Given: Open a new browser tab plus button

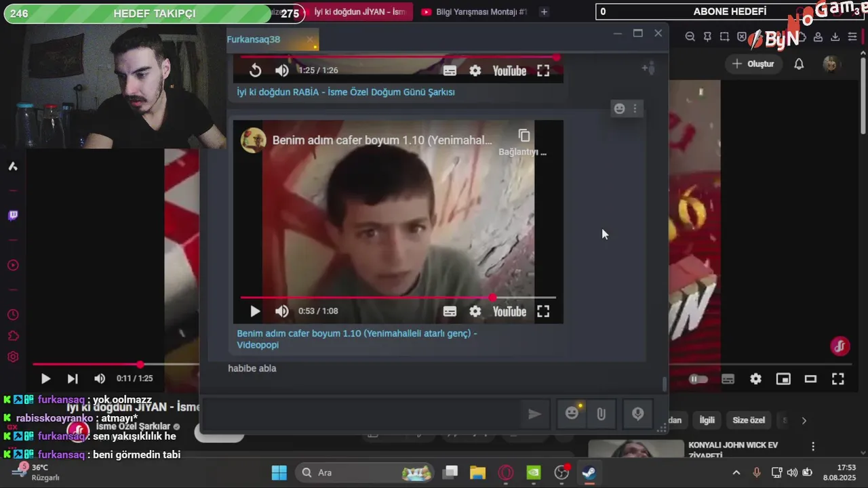Looking at the screenshot, I should [543, 12].
